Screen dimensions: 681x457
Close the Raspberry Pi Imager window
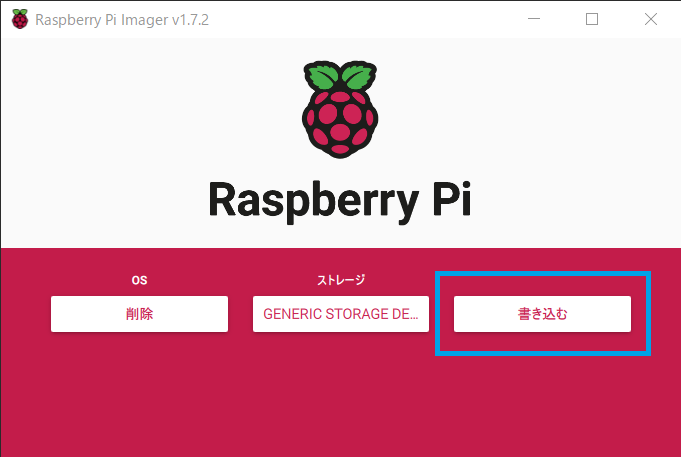click(651, 19)
